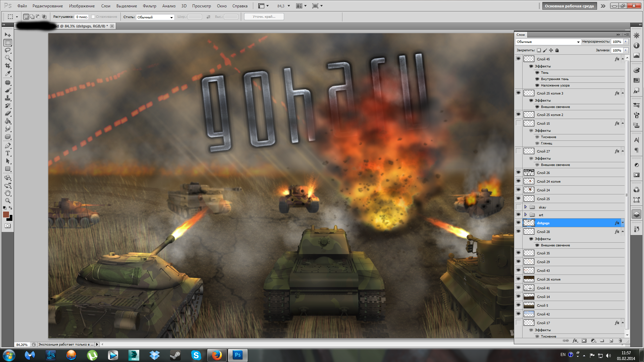Click the foreground color swatch
644x362 pixels.
pos(6,215)
